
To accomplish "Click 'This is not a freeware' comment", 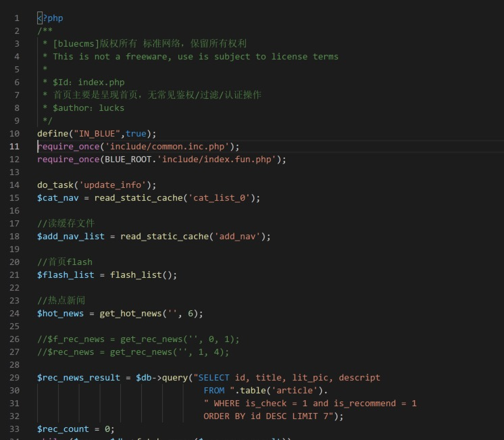I will coord(191,57).
